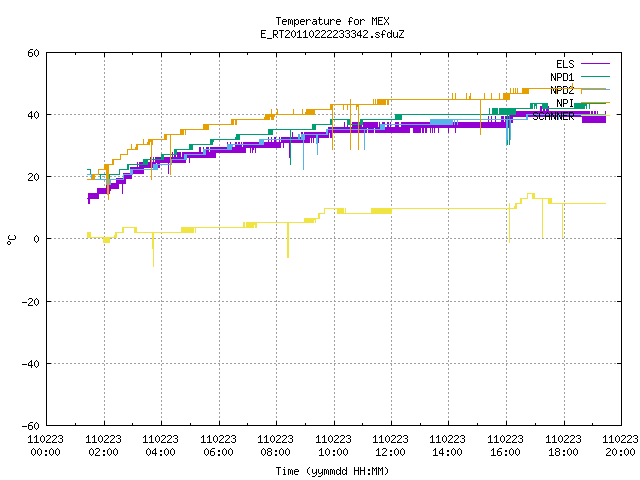Image resolution: width=640 pixels, height=480 pixels.
Task: Click the y-axis label 0
Action: click(x=37, y=240)
